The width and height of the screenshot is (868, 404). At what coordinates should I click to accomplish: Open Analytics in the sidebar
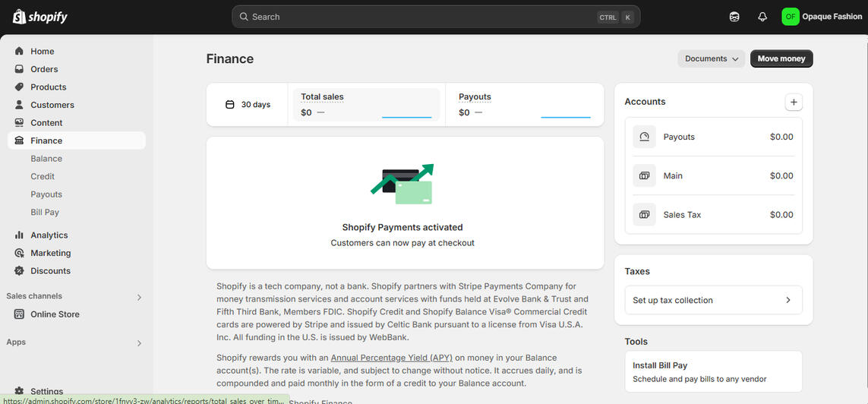(77, 235)
